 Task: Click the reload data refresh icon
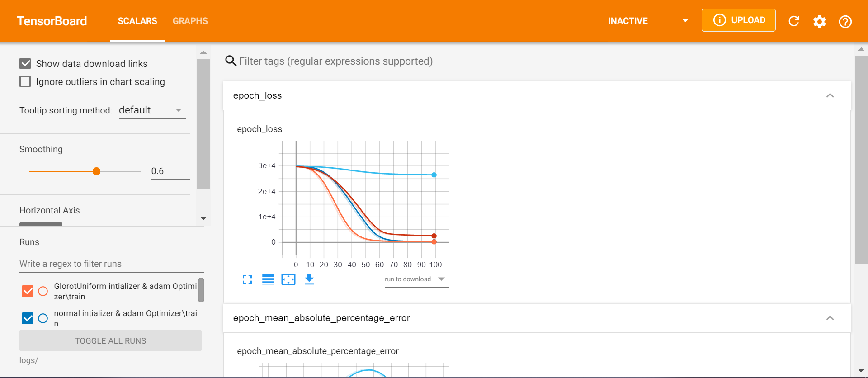pos(794,21)
